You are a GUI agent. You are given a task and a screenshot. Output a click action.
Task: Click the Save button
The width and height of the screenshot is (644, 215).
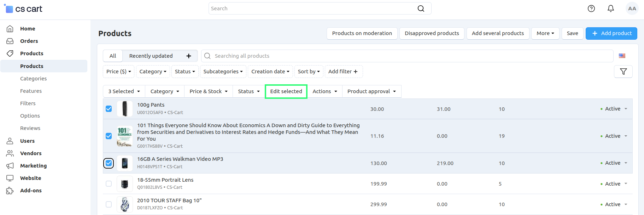[573, 33]
